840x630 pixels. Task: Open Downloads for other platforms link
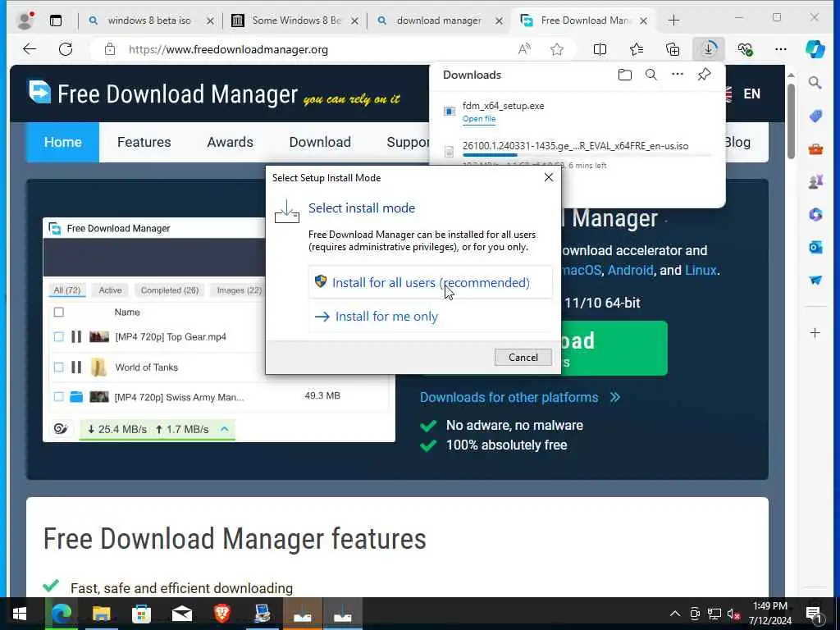pyautogui.click(x=519, y=397)
